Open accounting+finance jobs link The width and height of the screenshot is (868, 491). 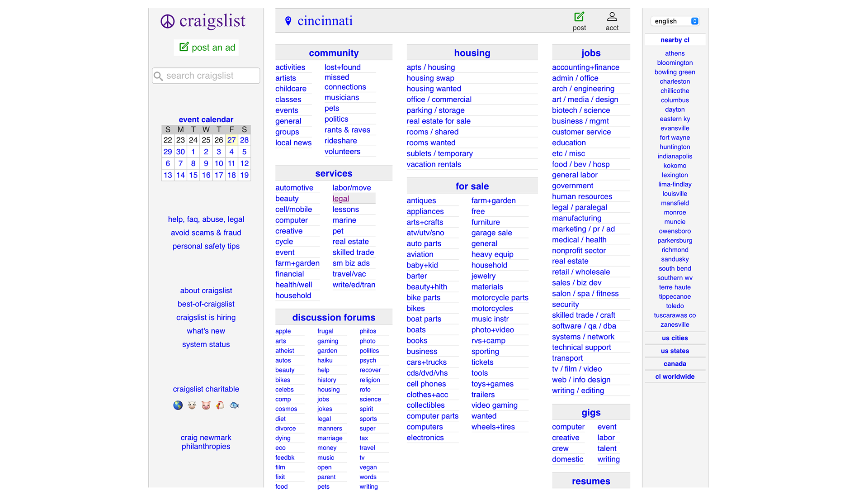[x=585, y=67]
